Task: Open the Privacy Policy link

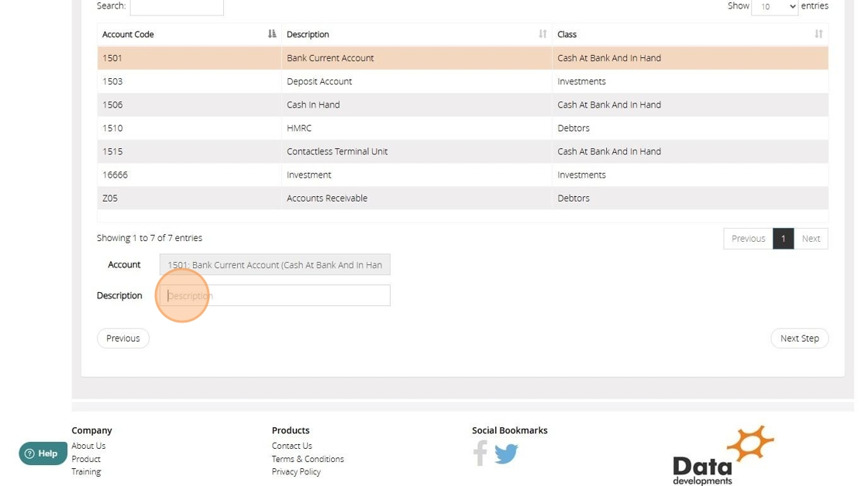Action: (296, 472)
